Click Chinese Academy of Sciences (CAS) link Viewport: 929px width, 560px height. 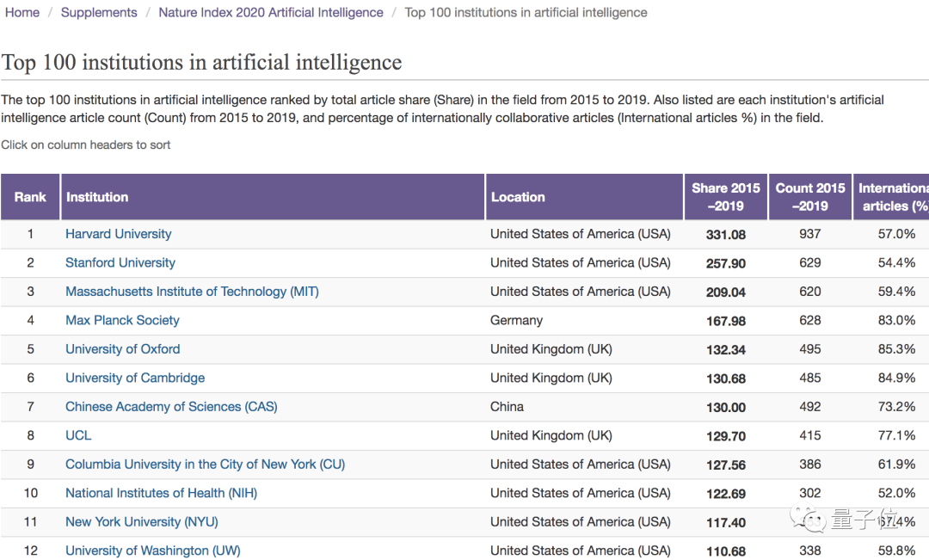[171, 407]
